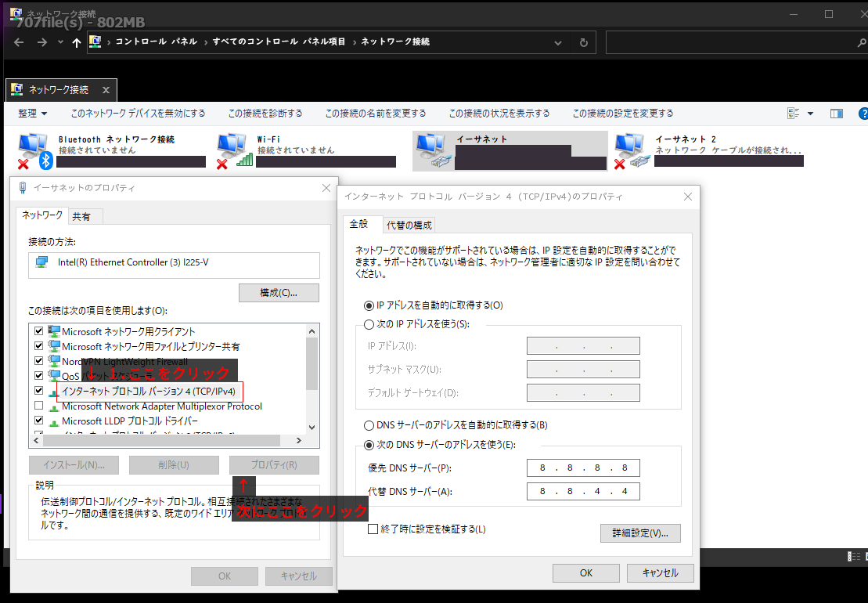Click この接続の設定を変更する
This screenshot has width=868, height=603.
(623, 113)
